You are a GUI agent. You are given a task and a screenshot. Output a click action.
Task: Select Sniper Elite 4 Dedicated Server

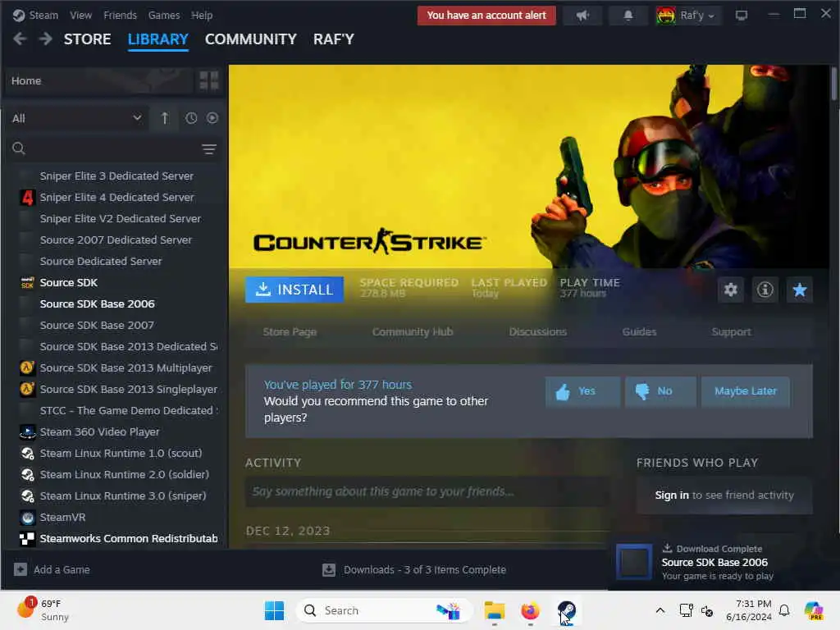(x=116, y=197)
